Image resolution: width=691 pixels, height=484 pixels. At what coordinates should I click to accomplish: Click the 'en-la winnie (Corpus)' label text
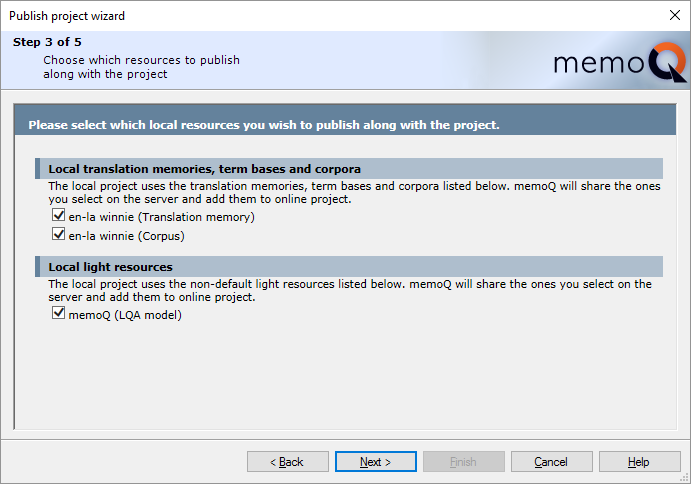tap(126, 236)
